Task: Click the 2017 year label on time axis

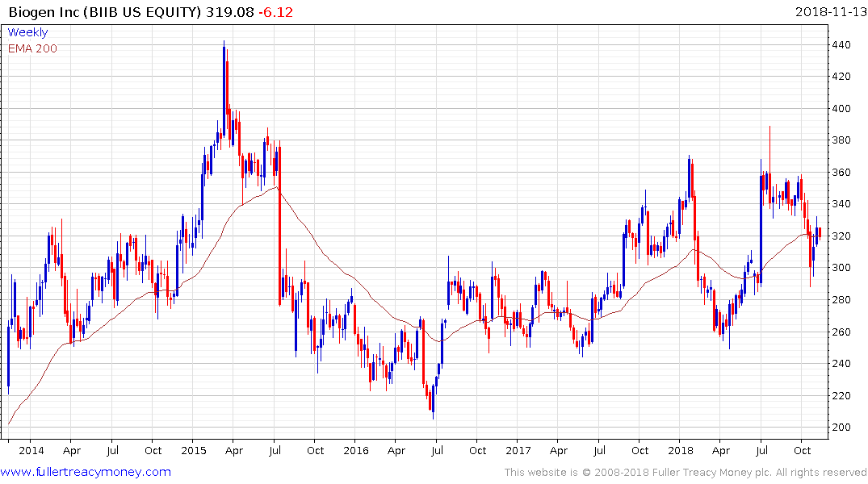Action: click(518, 450)
